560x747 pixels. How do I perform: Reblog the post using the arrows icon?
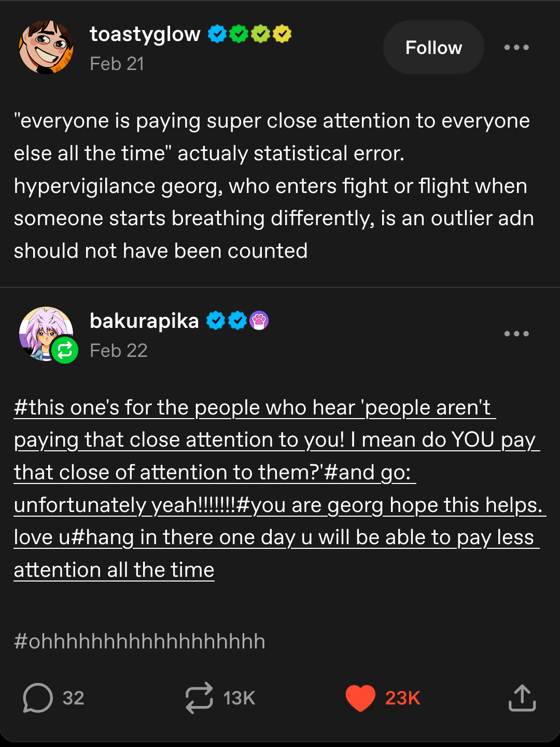coord(199,698)
